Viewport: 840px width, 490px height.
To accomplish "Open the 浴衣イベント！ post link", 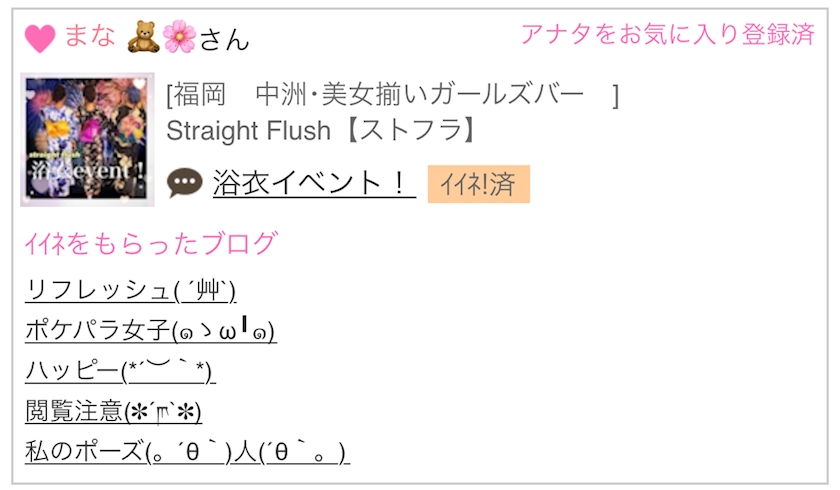I will click(313, 182).
